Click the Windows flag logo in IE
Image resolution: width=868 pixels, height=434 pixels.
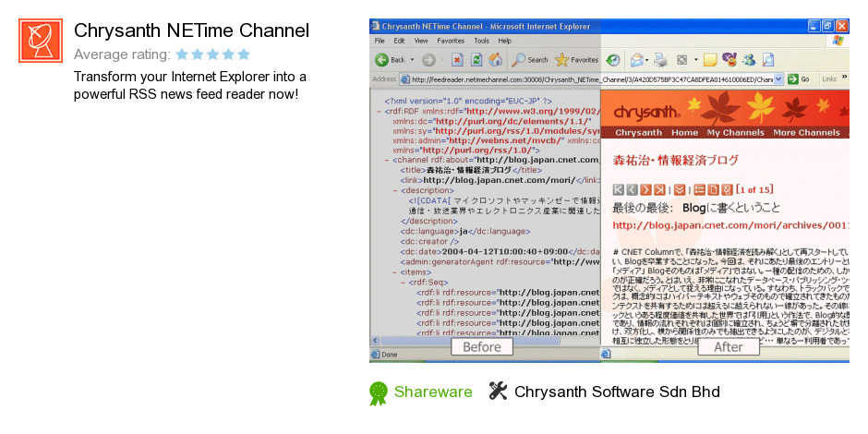pos(838,41)
